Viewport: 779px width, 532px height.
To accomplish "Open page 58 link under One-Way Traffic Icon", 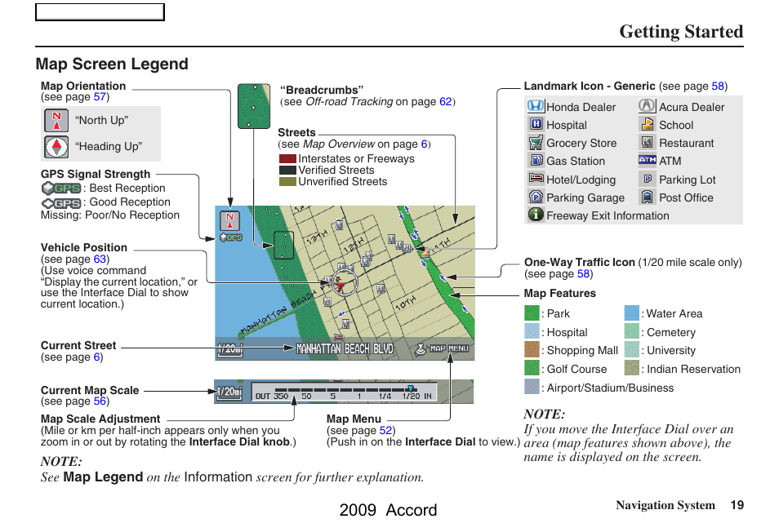I will pyautogui.click(x=583, y=274).
